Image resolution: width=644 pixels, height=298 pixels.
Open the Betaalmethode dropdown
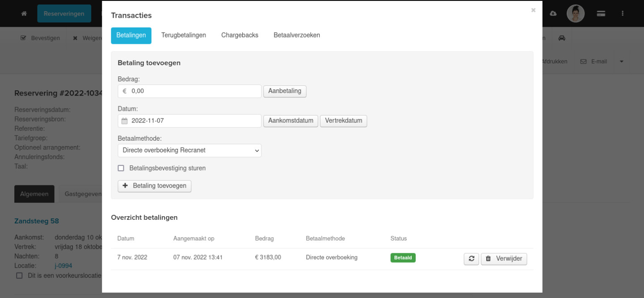189,151
